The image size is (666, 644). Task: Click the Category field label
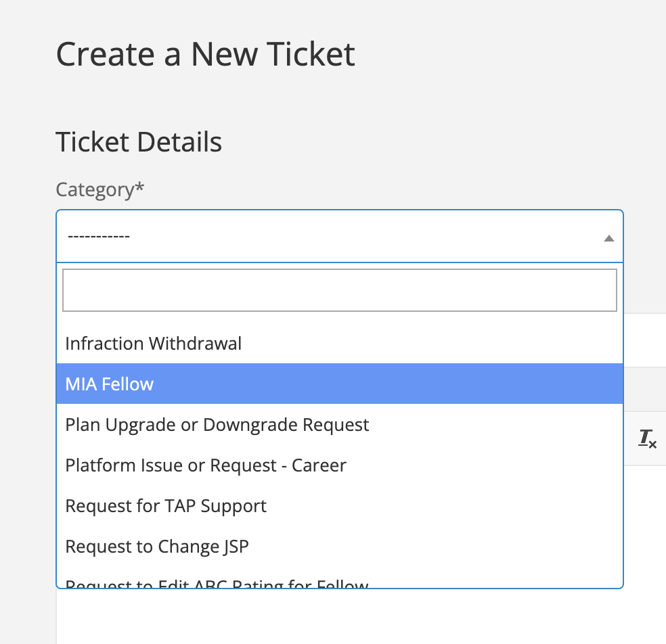pyautogui.click(x=95, y=189)
